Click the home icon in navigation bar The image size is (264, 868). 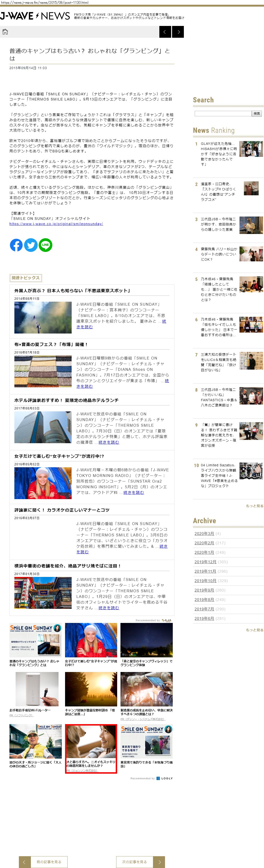click(x=5, y=32)
